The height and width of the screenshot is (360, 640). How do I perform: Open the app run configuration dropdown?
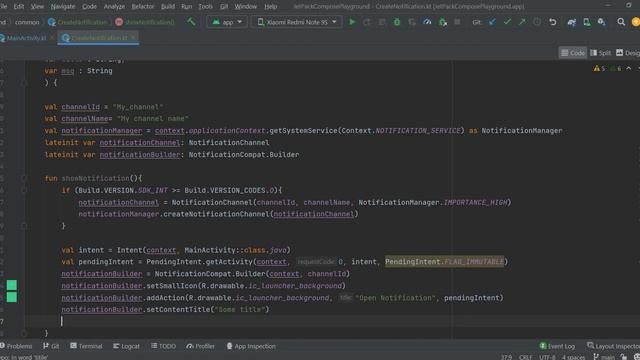227,22
